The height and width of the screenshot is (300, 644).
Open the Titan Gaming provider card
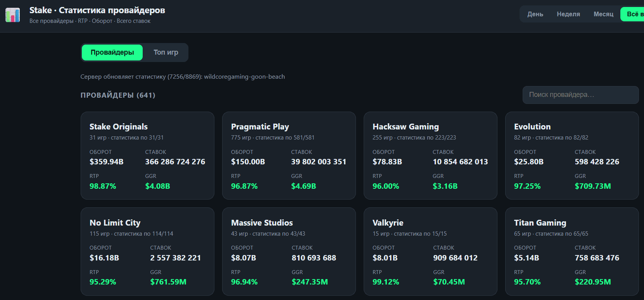pyautogui.click(x=572, y=252)
